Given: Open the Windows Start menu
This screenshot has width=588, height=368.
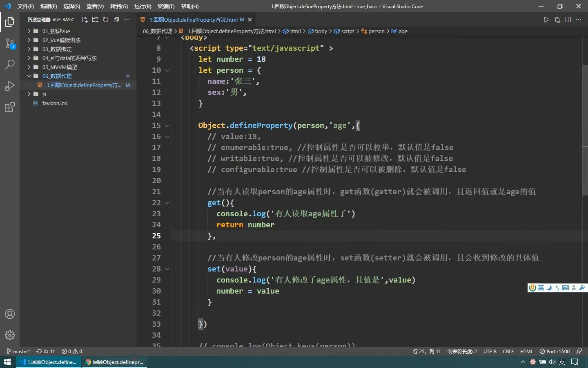Looking at the screenshot, I should (7, 362).
